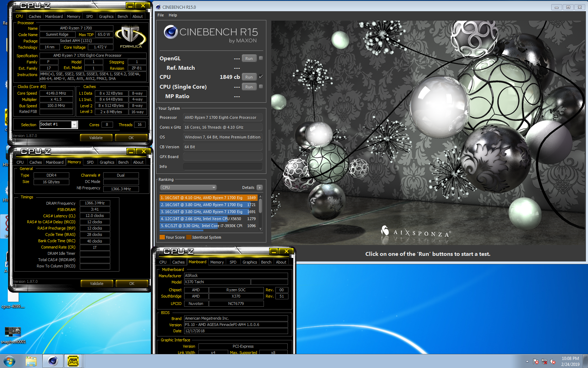The width and height of the screenshot is (588, 368).
Task: Toggle the CPU test checkbox
Action: coord(261,76)
